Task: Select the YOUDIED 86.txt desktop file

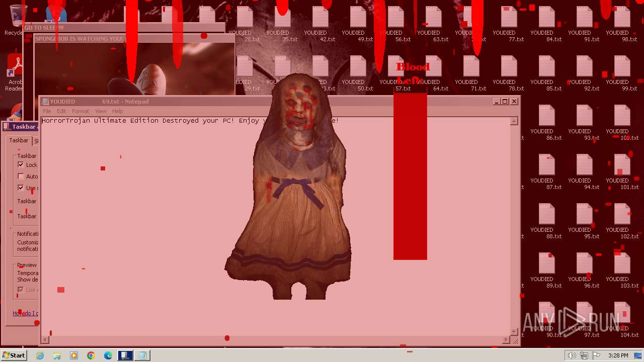Action: point(546,123)
